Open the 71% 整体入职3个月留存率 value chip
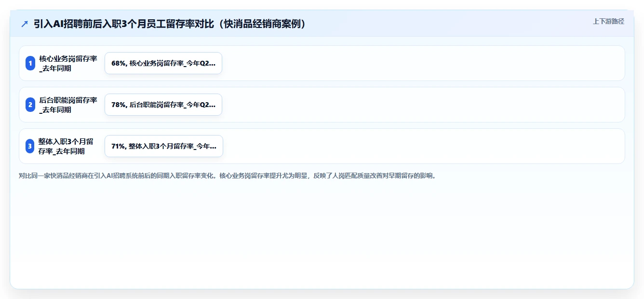Viewport: 644px width, 299px height. (x=164, y=146)
